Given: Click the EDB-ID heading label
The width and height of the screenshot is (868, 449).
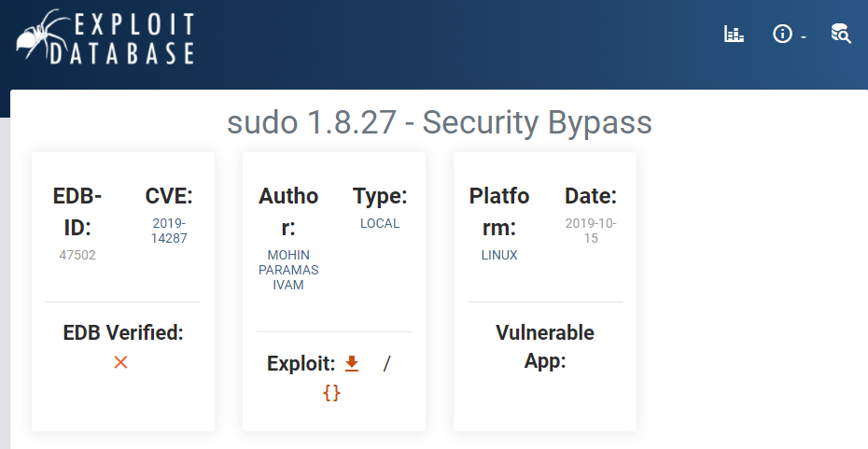Looking at the screenshot, I should (x=77, y=212).
